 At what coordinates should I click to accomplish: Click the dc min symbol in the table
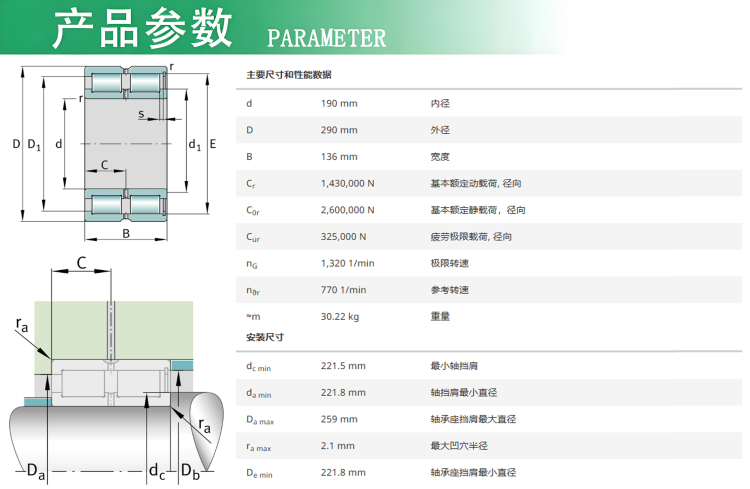259,367
